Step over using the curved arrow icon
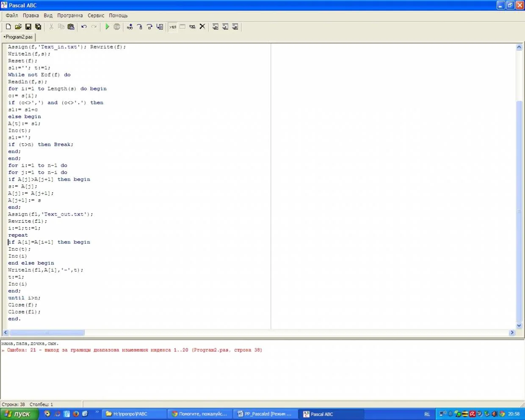This screenshot has height=420, width=525. coord(149,27)
